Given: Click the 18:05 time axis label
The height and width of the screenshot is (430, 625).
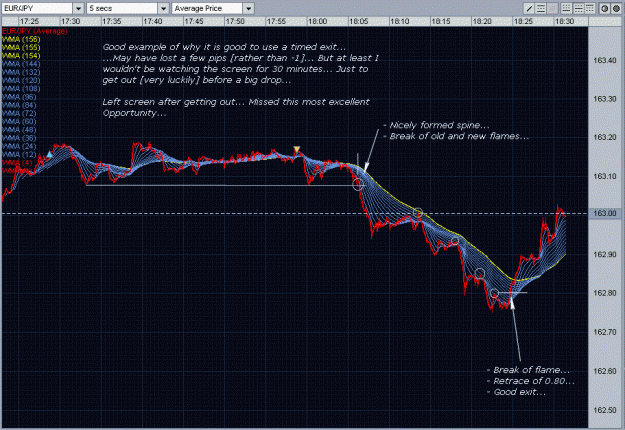Looking at the screenshot, I should click(x=359, y=21).
